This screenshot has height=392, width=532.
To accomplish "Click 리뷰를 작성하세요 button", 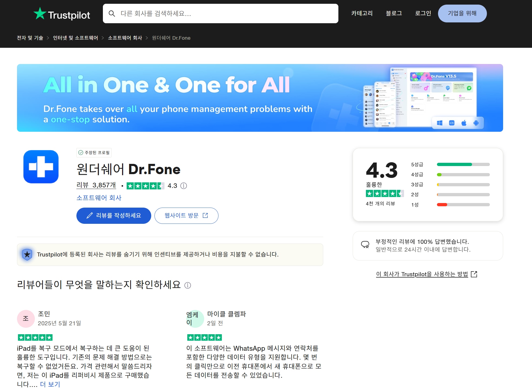I will (114, 215).
